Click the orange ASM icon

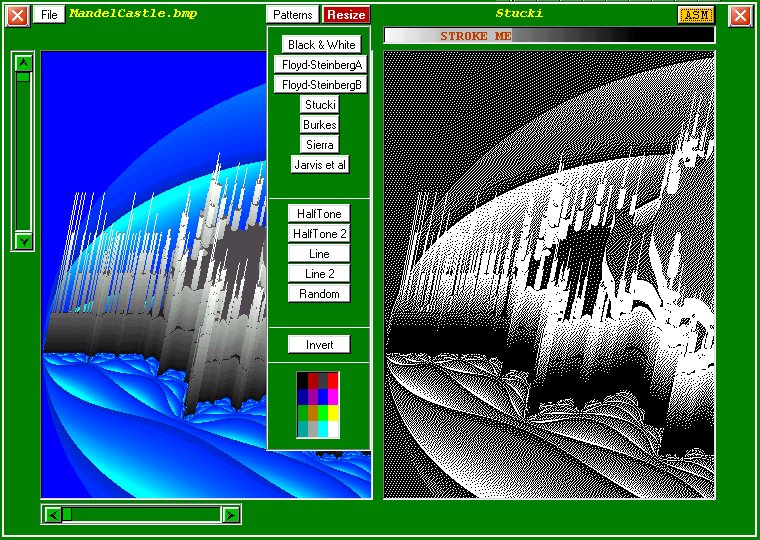point(696,15)
